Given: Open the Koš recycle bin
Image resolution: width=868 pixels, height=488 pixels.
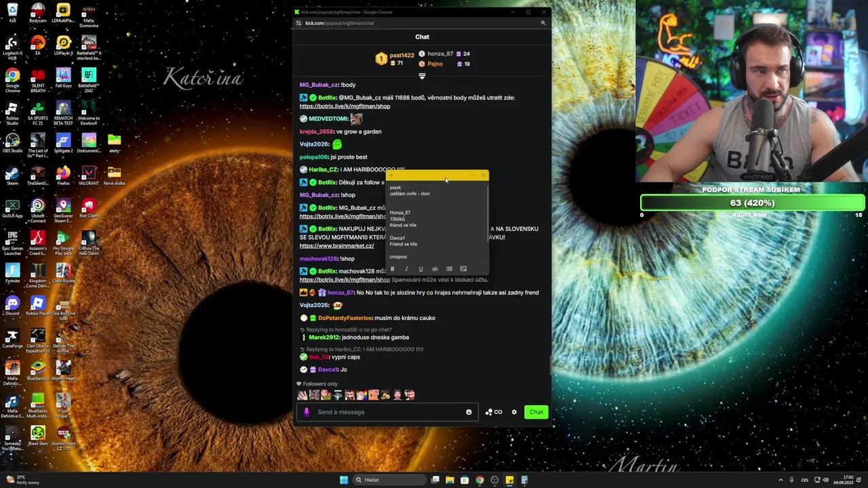Looking at the screenshot, I should (12, 14).
